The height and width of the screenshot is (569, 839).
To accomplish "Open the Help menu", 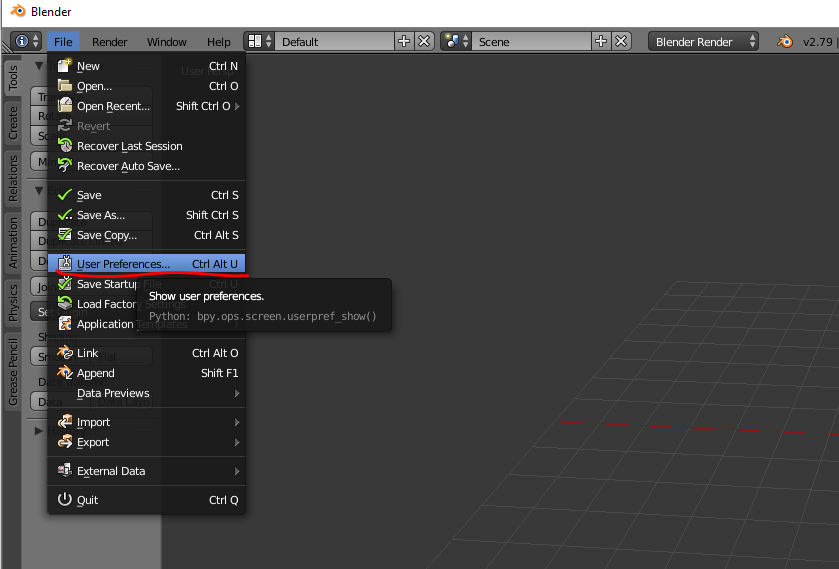I will 218,42.
